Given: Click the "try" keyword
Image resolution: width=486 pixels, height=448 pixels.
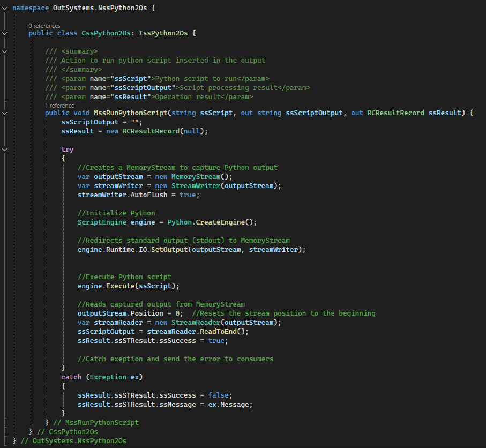Looking at the screenshot, I should (x=68, y=150).
